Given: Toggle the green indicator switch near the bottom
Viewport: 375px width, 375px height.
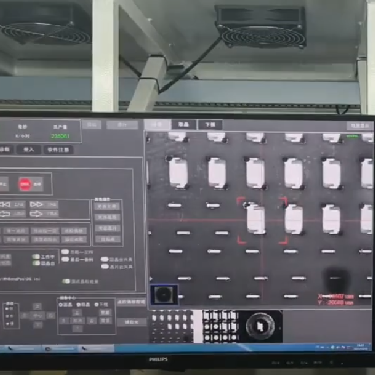Looking at the screenshot, I should tap(66, 281).
